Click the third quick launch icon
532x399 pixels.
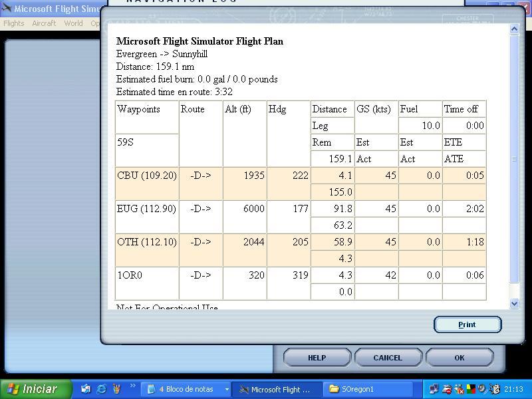point(116,389)
